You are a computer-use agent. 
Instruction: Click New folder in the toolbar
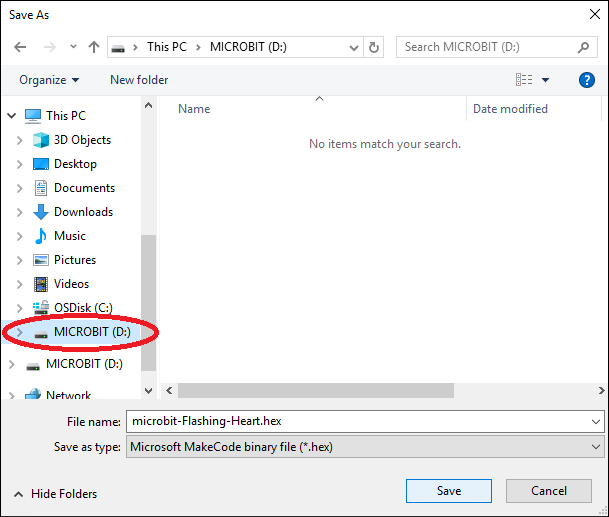pyautogui.click(x=139, y=80)
